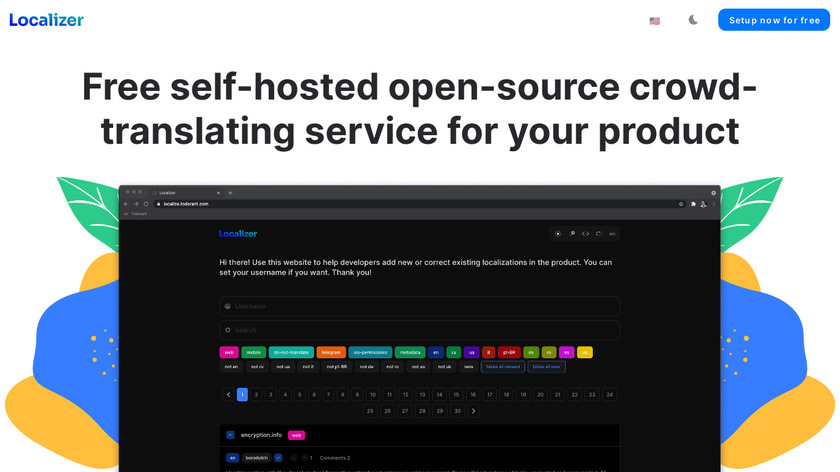The width and height of the screenshot is (840, 472).
Task: Go to page 16 in the pagination
Action: coord(472,395)
